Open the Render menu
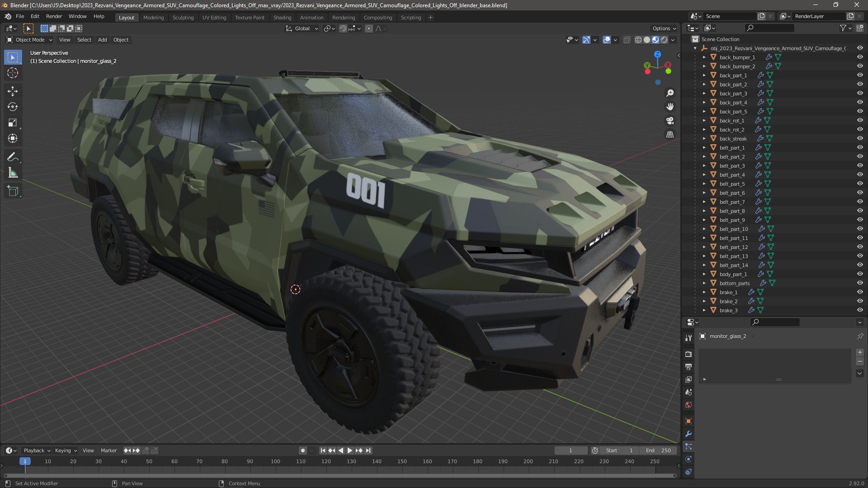This screenshot has width=868, height=488. coord(54,16)
